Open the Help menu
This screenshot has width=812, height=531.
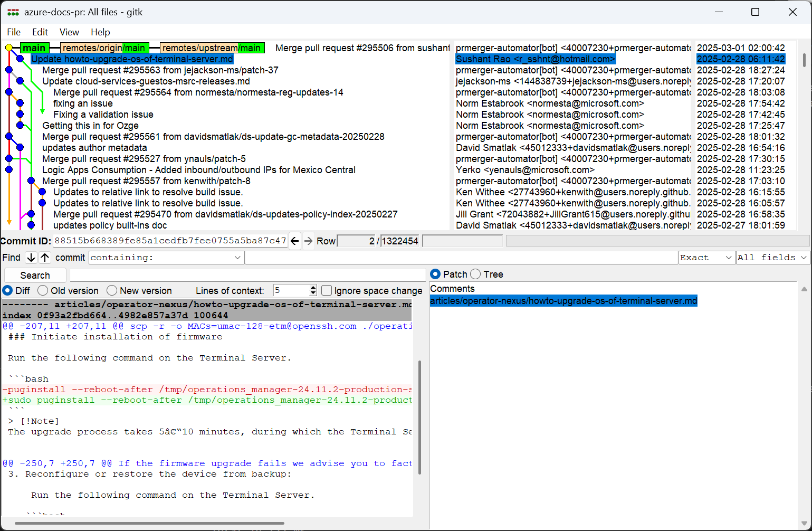100,32
